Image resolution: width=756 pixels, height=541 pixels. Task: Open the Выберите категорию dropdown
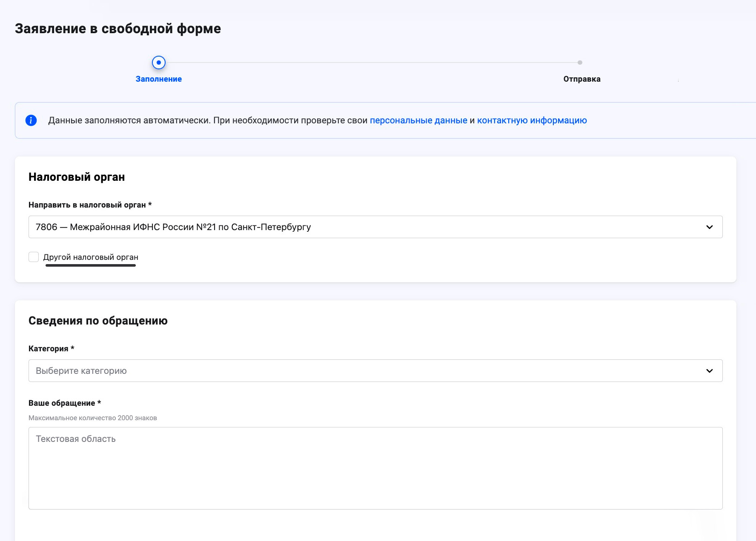click(375, 370)
